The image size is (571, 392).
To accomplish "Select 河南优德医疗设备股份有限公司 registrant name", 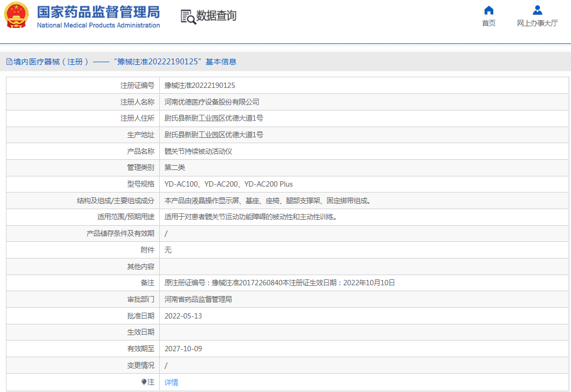I will tap(212, 102).
